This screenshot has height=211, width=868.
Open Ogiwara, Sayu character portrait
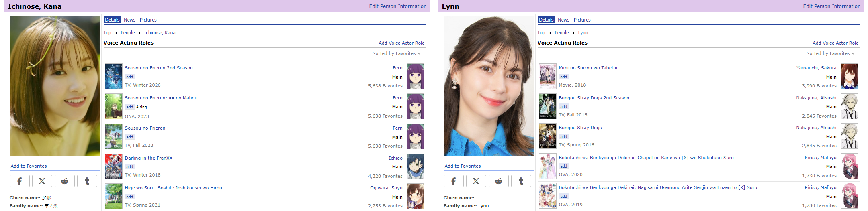416,196
